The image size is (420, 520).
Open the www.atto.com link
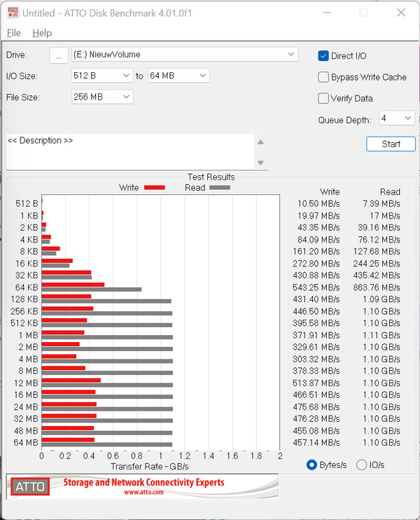point(143,493)
